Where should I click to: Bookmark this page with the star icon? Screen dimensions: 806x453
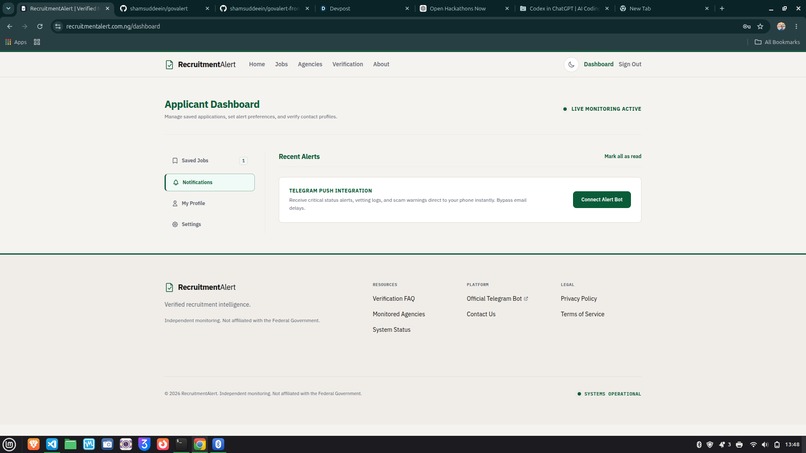[760, 26]
